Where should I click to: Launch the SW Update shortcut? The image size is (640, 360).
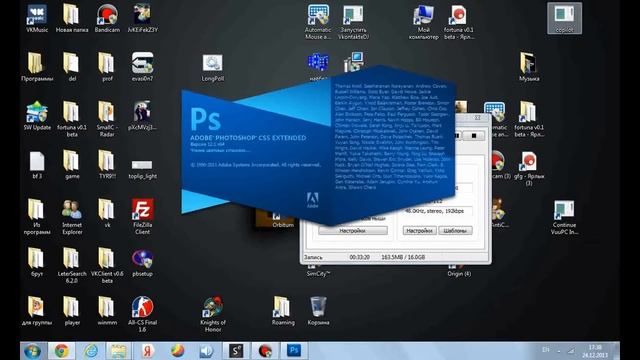tap(37, 116)
